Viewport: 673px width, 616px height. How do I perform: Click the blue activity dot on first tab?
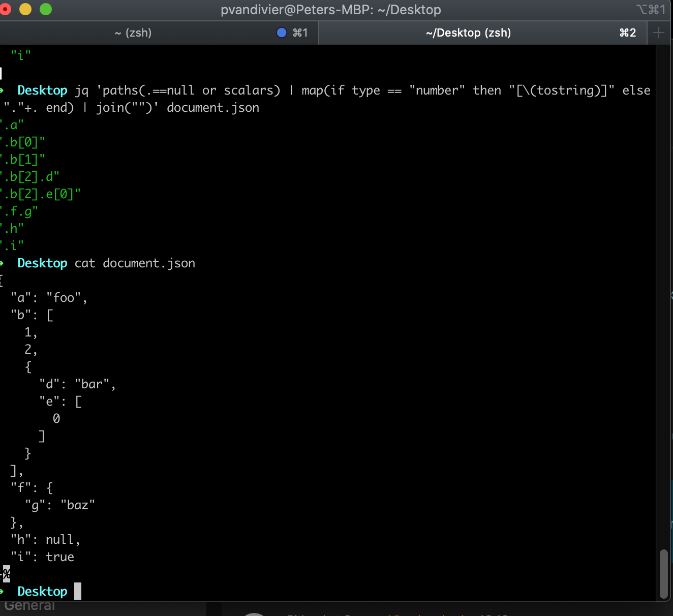point(282,33)
